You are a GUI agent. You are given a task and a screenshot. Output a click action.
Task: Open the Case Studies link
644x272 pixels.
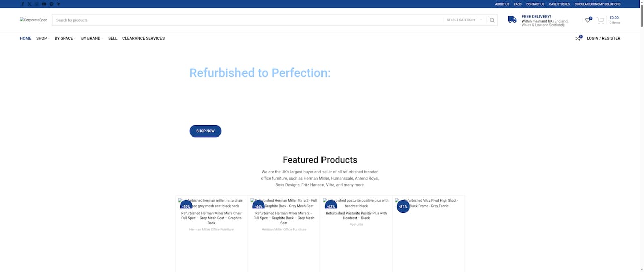pyautogui.click(x=559, y=4)
